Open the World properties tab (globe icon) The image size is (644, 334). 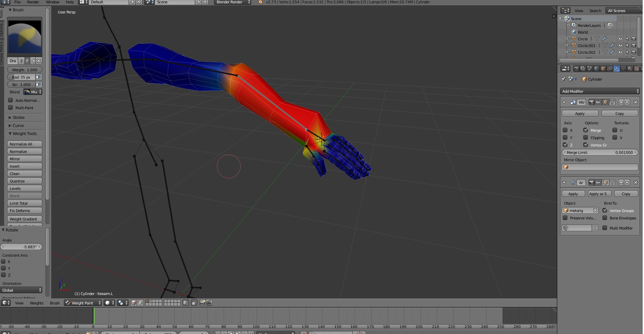596,69
